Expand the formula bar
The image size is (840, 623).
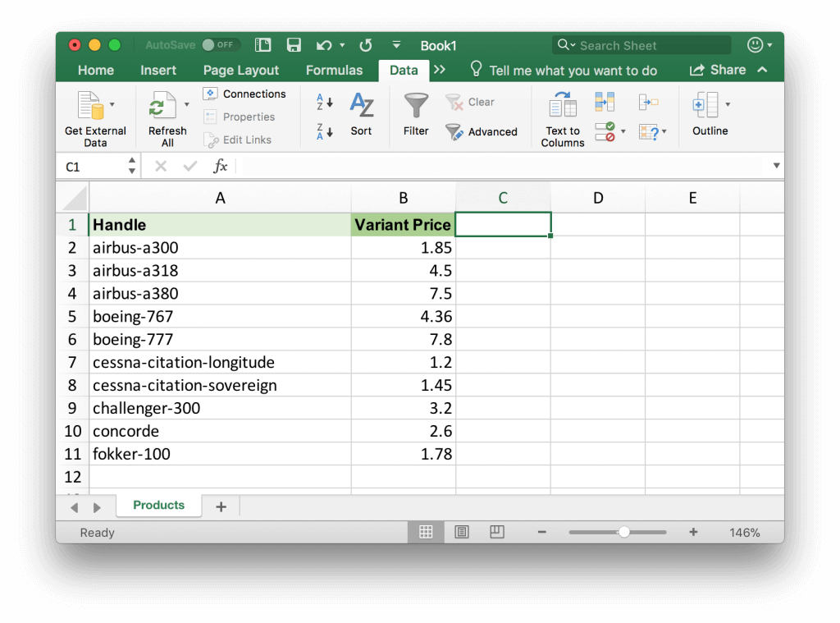pyautogui.click(x=776, y=166)
